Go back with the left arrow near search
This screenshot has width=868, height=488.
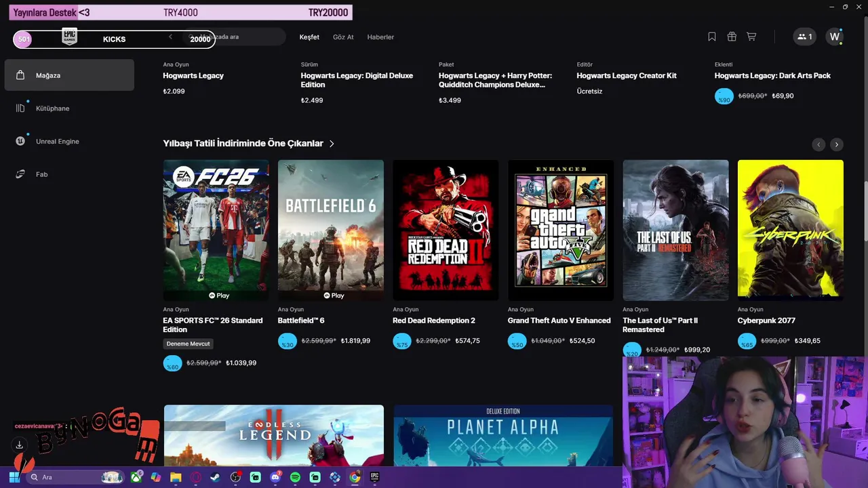click(x=170, y=37)
